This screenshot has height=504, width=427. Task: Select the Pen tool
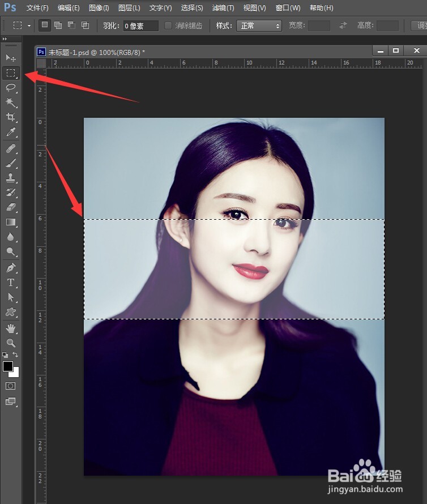[x=11, y=268]
